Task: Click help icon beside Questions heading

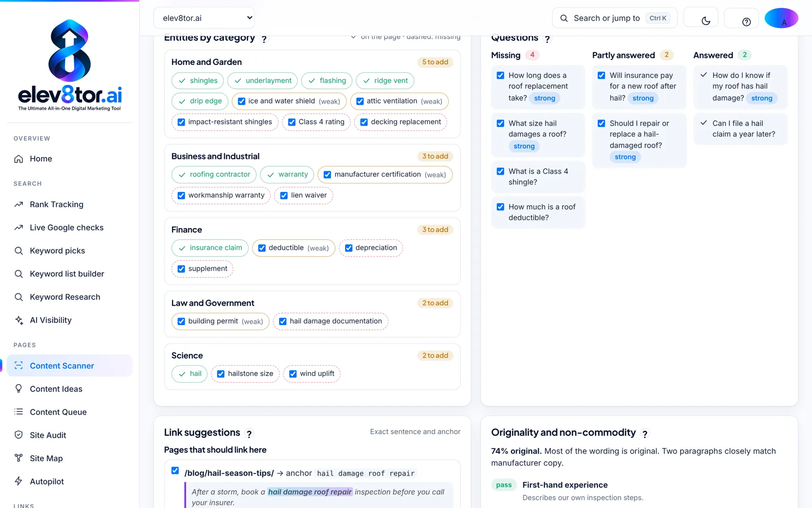Action: (x=547, y=39)
